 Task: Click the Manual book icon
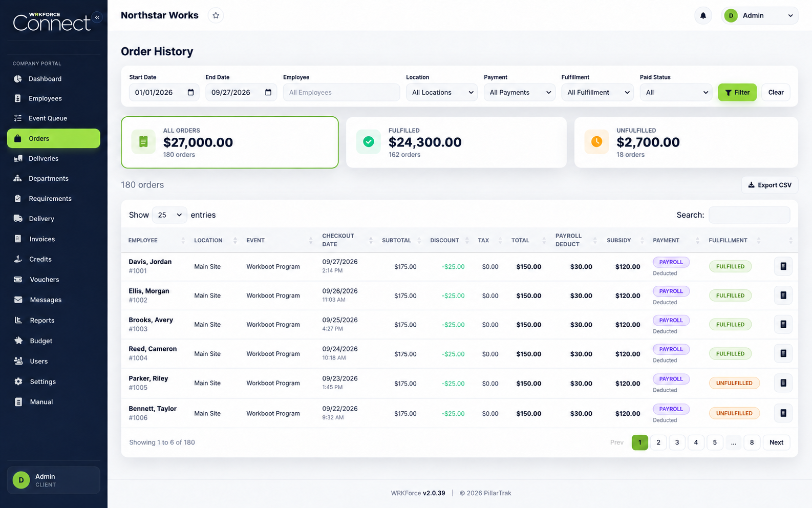point(18,402)
